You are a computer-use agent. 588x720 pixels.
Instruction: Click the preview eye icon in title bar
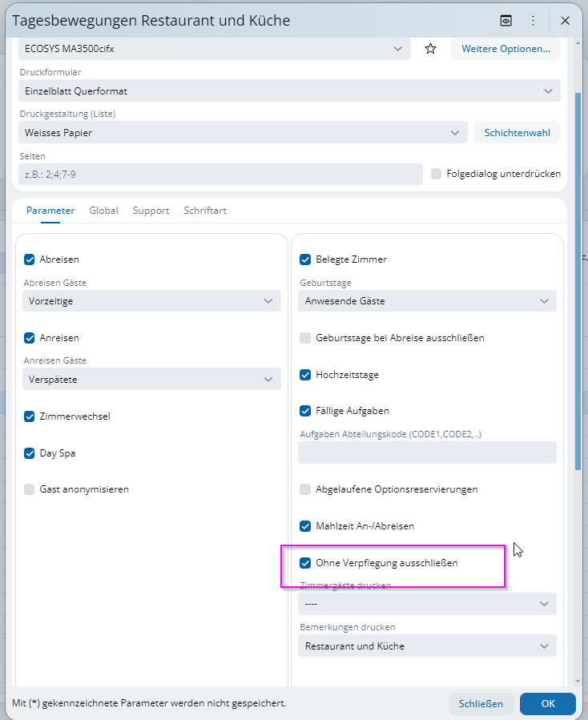[x=505, y=21]
